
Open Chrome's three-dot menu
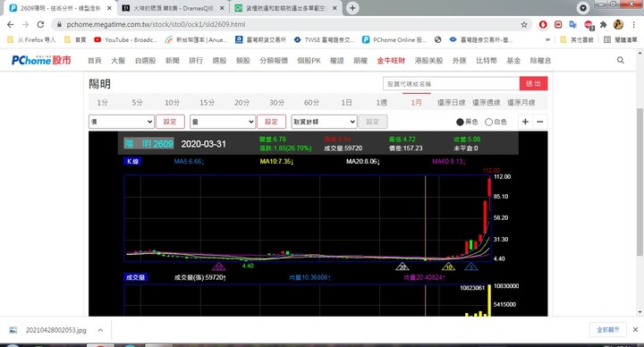pyautogui.click(x=634, y=25)
